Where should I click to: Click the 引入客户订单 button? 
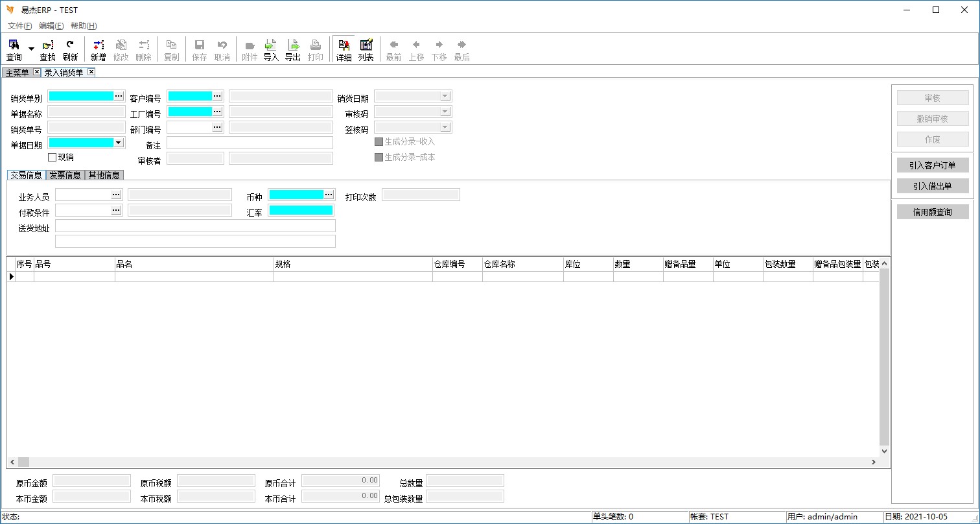tap(932, 165)
